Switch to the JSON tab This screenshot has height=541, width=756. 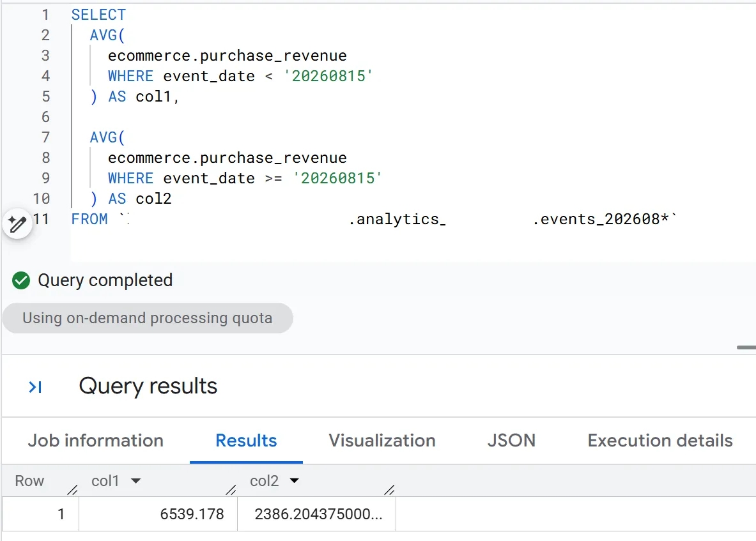pos(511,440)
